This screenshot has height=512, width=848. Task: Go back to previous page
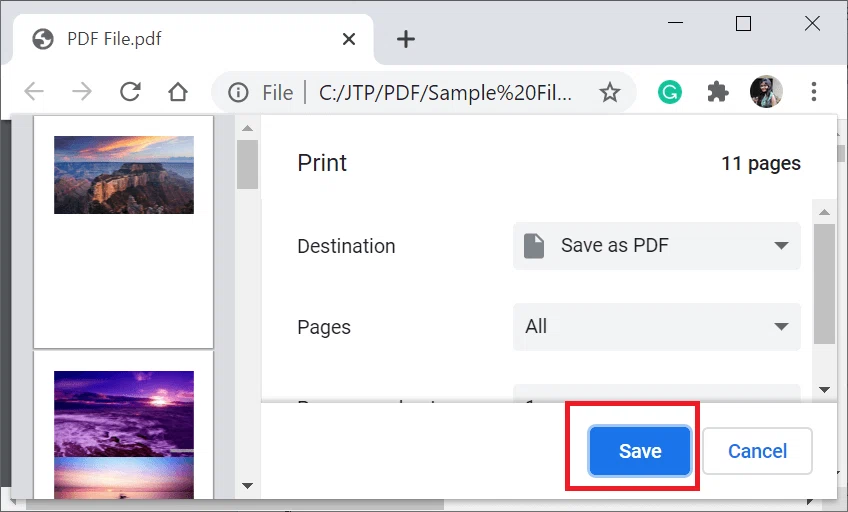[x=34, y=91]
